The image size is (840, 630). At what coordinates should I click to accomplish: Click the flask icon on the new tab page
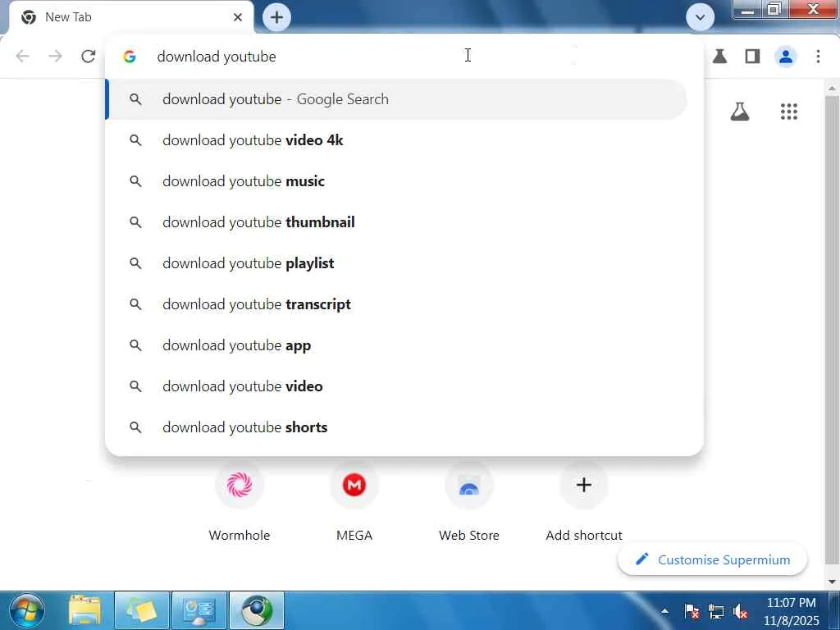point(740,112)
